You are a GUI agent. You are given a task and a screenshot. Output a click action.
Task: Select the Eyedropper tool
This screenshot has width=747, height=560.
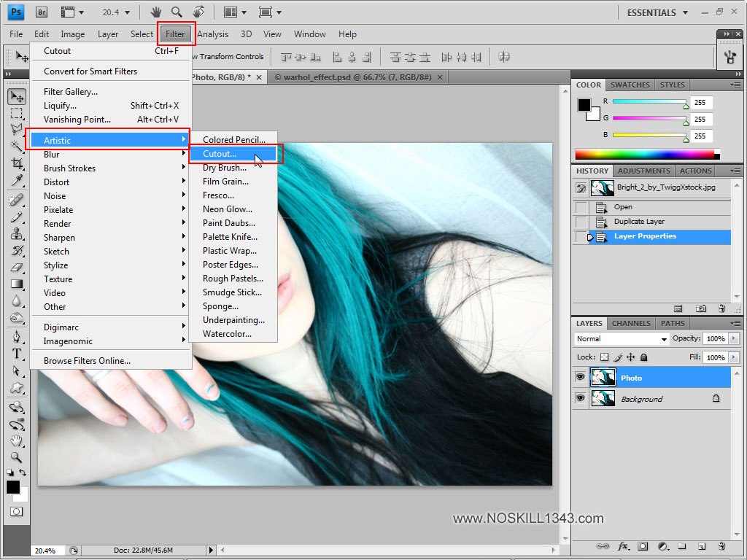tap(18, 180)
